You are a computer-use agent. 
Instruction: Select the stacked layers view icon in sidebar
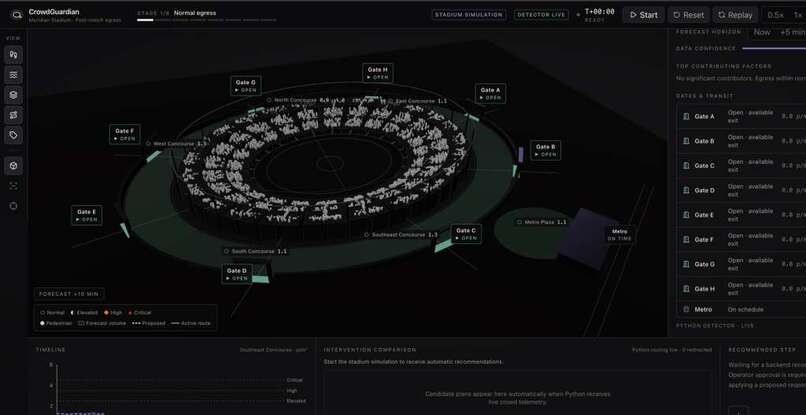click(x=13, y=95)
